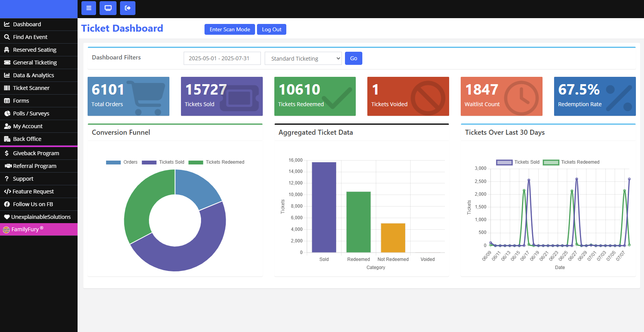Open General Ticketing section

click(x=39, y=63)
